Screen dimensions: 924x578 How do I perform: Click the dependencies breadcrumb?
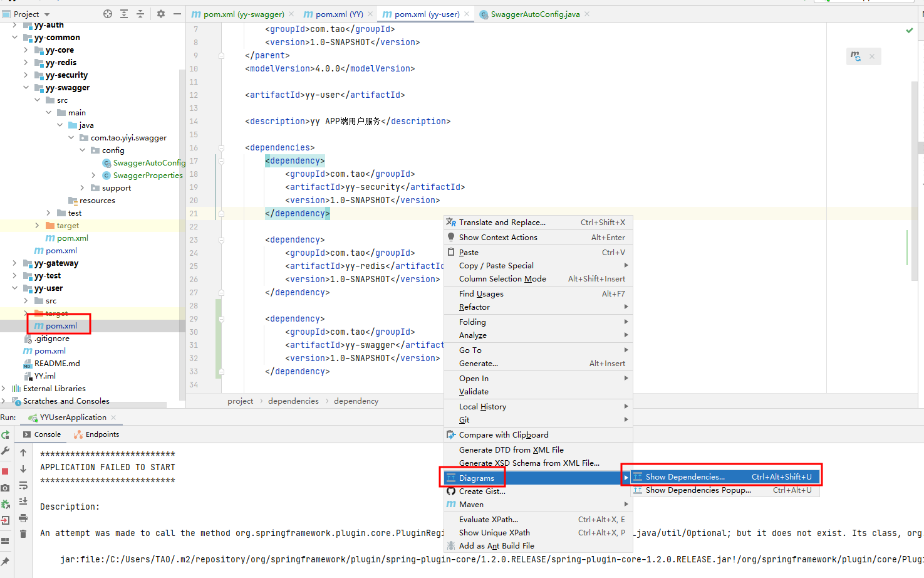tap(293, 401)
